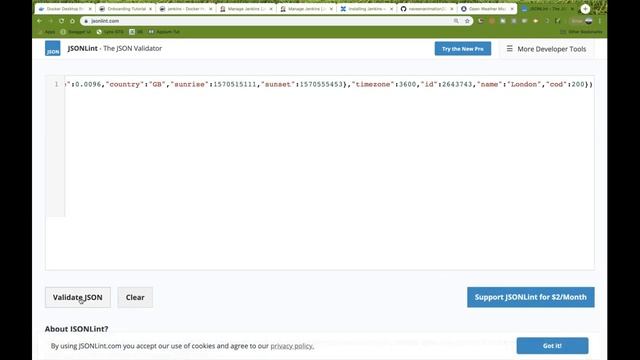
Task: Bookmark this page with the star icon
Action: (x=467, y=21)
